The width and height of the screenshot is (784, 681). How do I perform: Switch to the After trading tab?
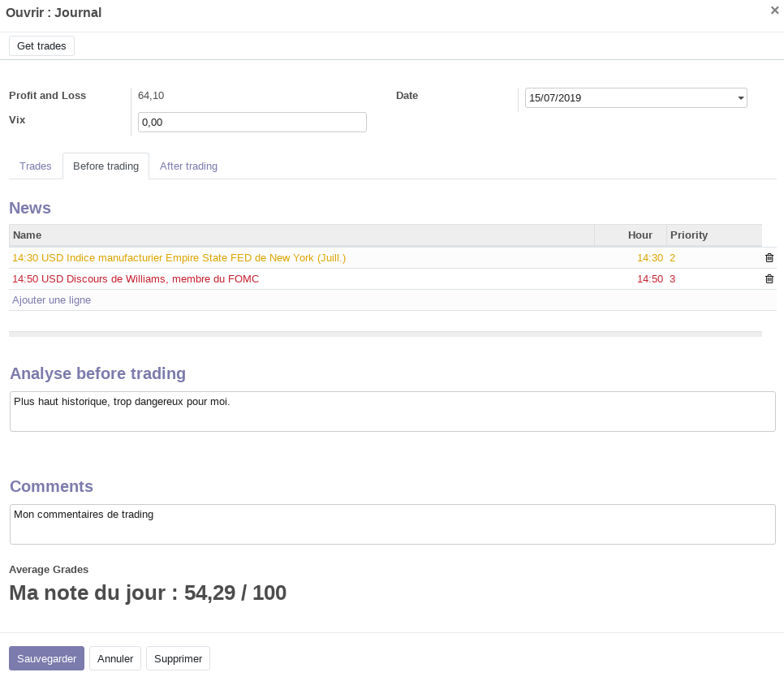tap(188, 166)
